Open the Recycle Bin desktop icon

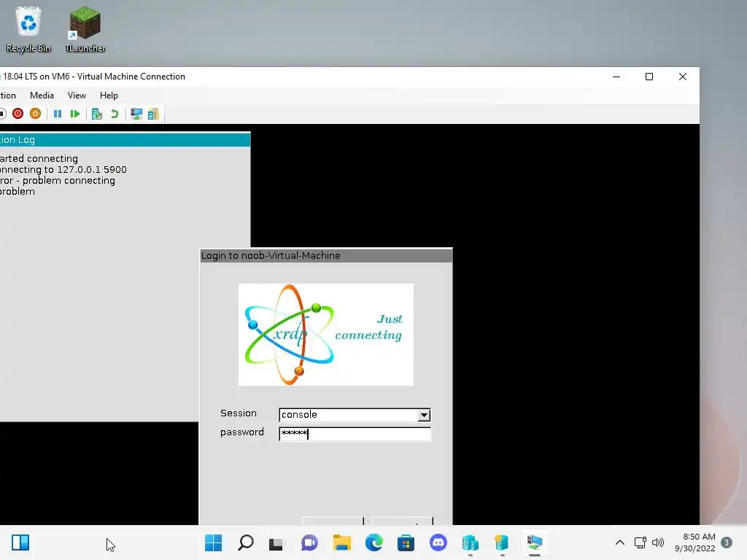point(28,29)
